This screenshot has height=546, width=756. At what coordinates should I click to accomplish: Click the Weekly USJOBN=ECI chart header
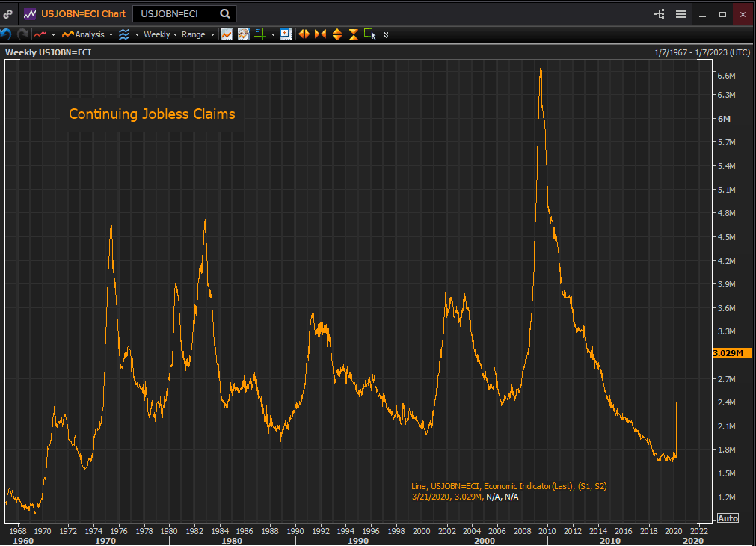point(48,52)
